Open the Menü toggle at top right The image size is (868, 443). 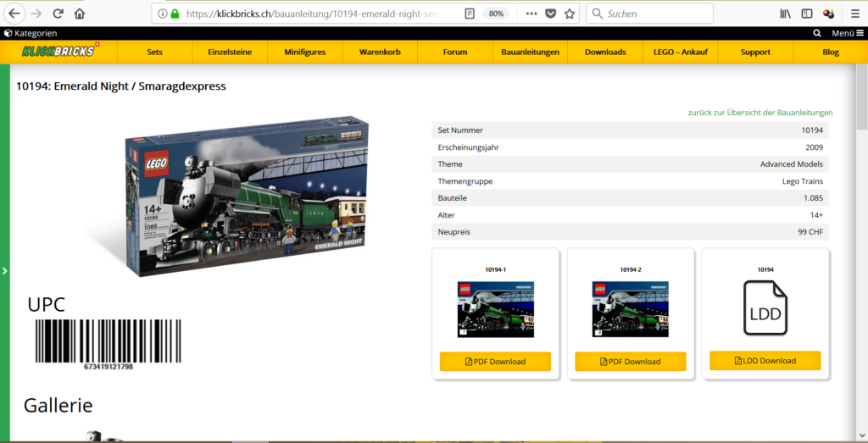tap(846, 33)
